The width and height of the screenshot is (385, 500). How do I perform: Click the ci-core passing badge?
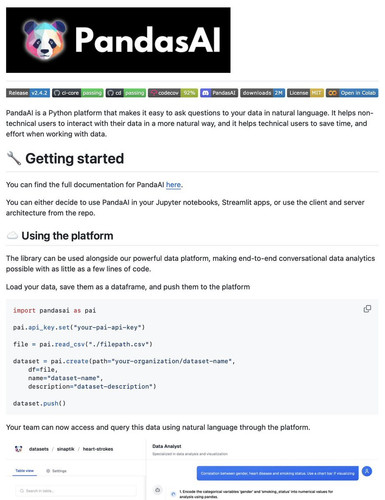tap(78, 93)
